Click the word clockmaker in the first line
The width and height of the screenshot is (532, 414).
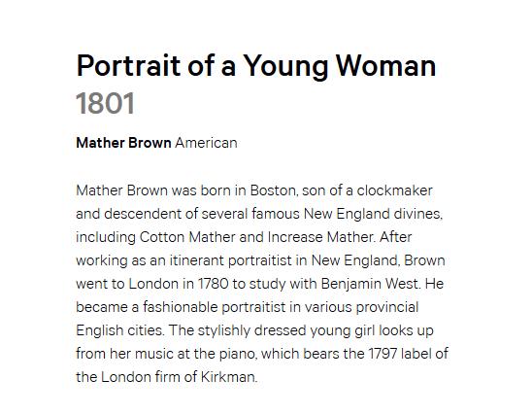(394, 190)
